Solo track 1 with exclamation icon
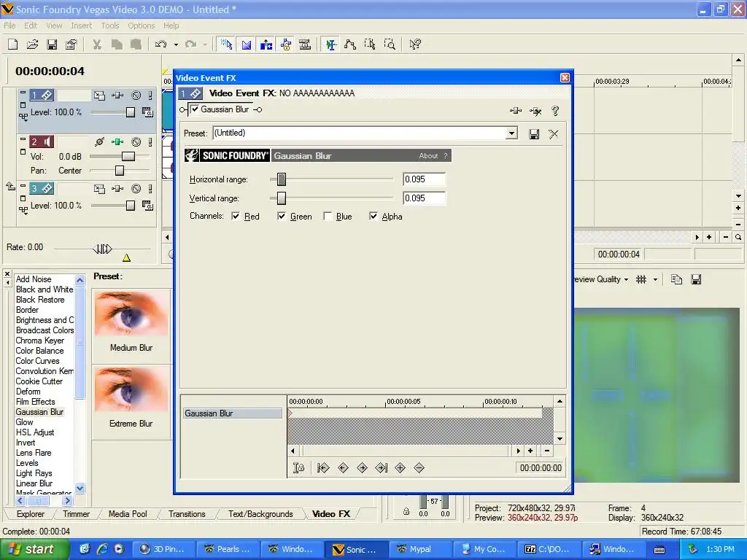The image size is (747, 560). pyautogui.click(x=150, y=96)
